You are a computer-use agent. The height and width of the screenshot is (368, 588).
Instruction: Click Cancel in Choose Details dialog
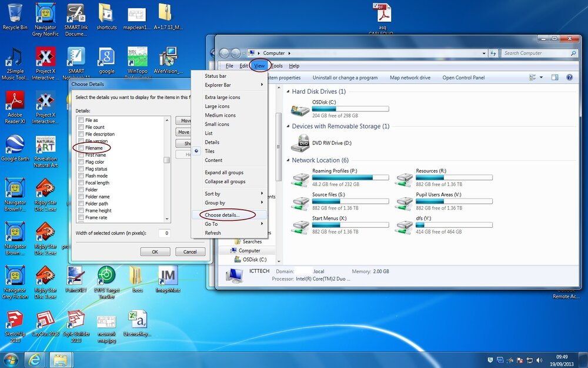coord(190,251)
